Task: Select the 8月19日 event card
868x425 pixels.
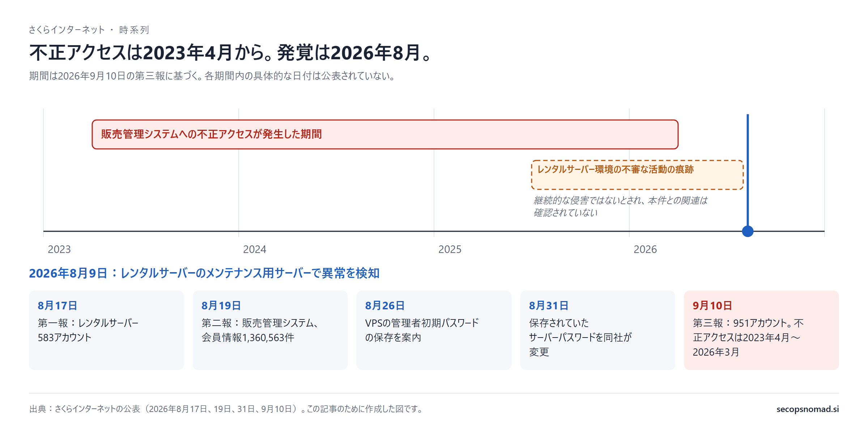Action: click(x=270, y=330)
